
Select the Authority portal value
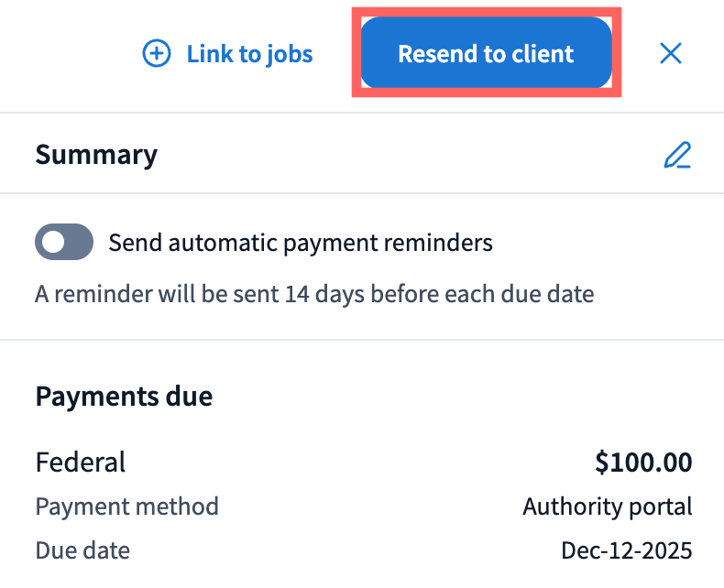608,506
